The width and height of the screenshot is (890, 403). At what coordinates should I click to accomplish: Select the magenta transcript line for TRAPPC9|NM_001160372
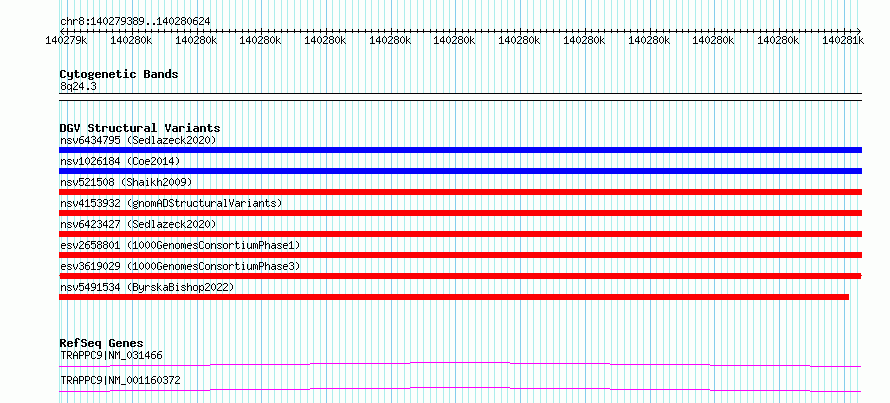point(460,389)
